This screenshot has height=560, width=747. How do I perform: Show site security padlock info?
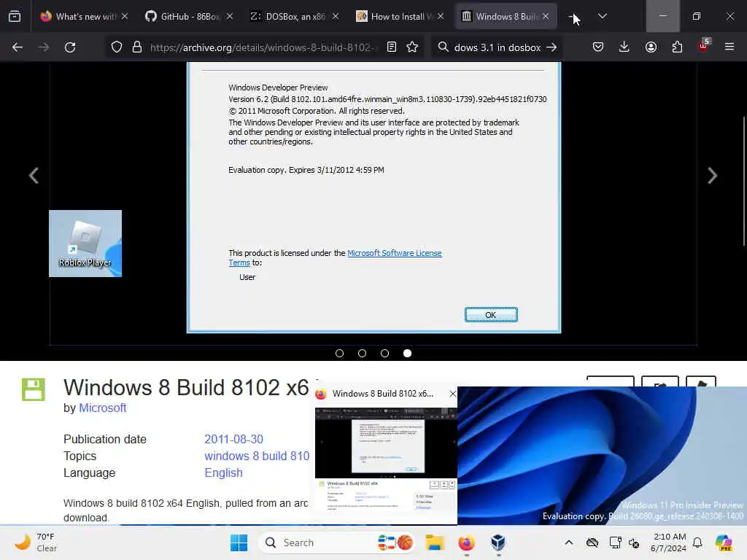137,47
